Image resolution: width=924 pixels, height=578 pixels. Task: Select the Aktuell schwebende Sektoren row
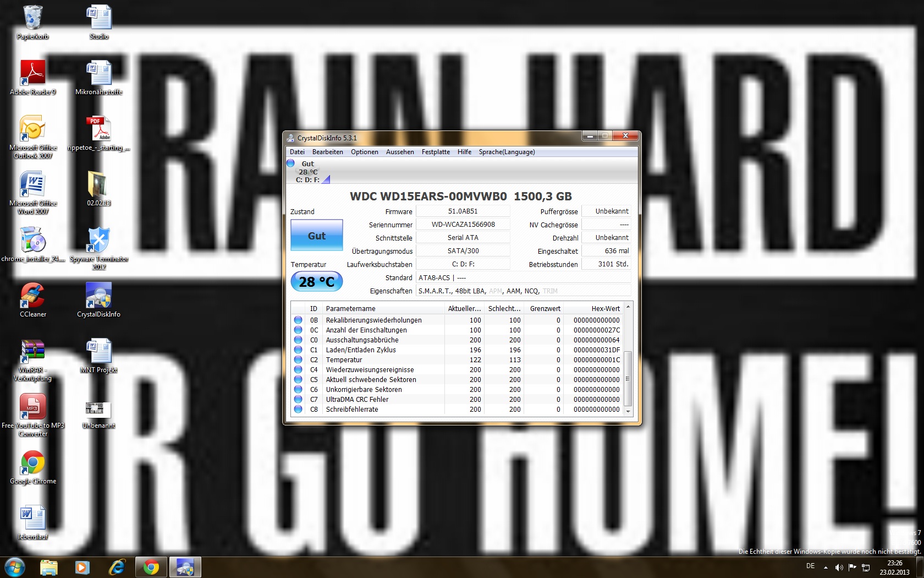[x=458, y=380]
